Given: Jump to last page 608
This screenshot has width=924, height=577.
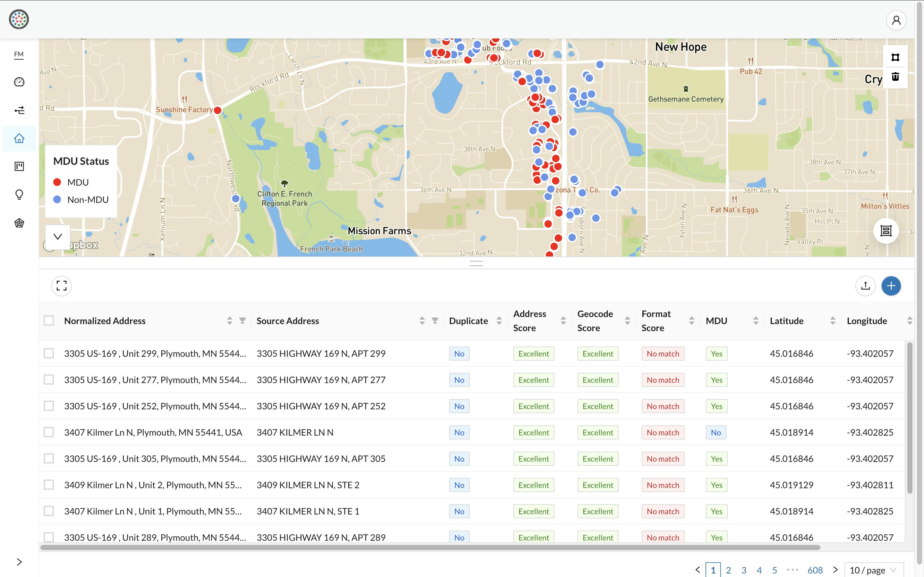Looking at the screenshot, I should 815,570.
